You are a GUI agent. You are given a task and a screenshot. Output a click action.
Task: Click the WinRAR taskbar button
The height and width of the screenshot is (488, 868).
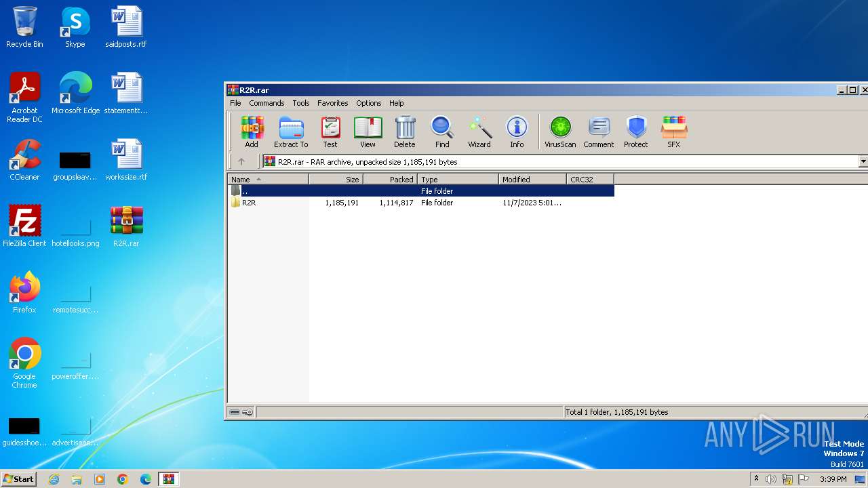coord(168,479)
